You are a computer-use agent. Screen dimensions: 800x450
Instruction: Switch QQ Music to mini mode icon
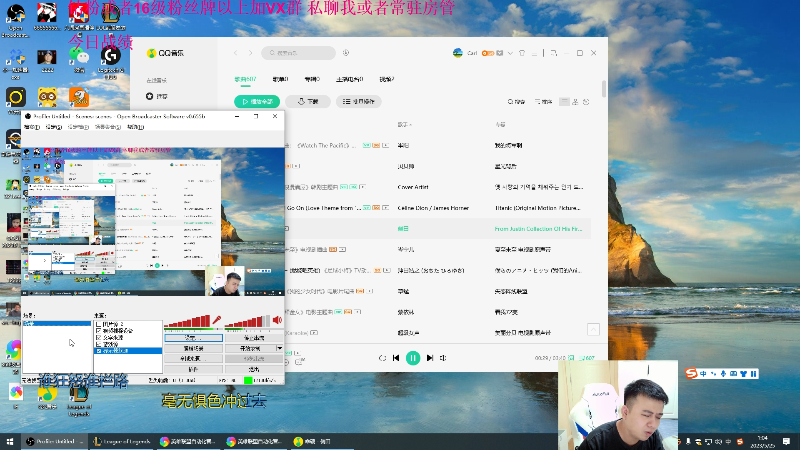[x=554, y=53]
